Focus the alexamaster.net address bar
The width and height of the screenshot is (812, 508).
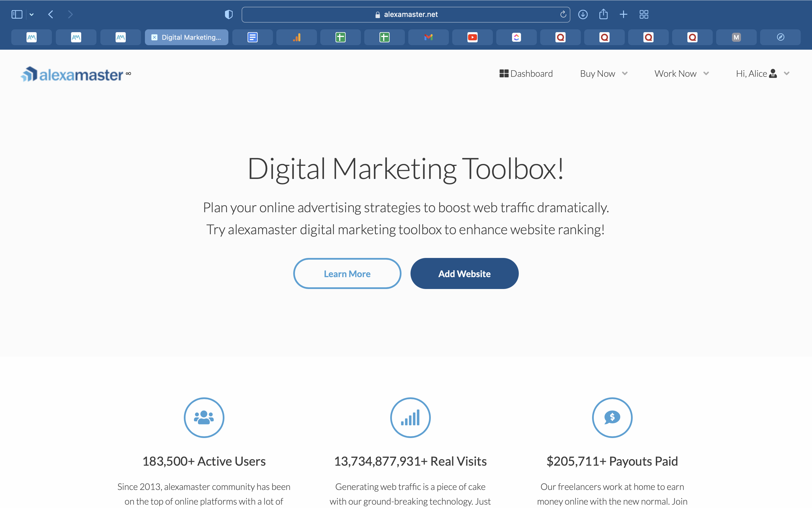tap(406, 14)
